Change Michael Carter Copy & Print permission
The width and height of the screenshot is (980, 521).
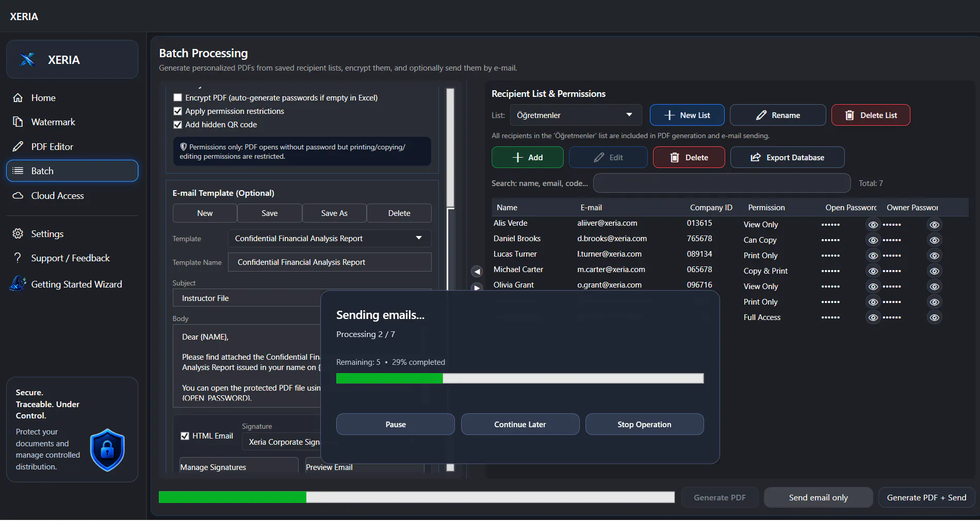point(765,271)
